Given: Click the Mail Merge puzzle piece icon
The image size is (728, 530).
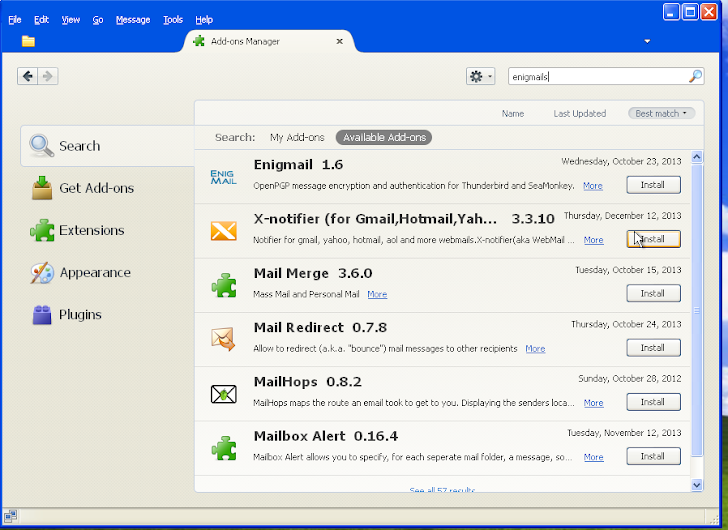Looking at the screenshot, I should pos(224,285).
